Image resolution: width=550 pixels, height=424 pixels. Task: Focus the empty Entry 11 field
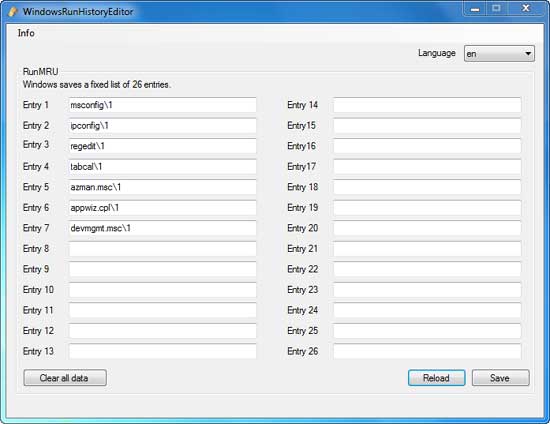click(162, 310)
